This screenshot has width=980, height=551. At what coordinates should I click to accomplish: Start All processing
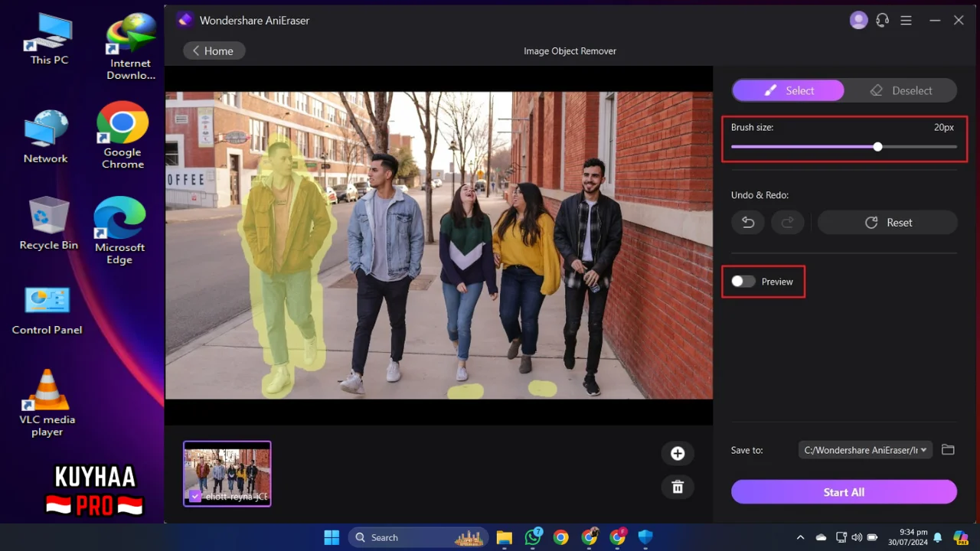[x=844, y=492]
